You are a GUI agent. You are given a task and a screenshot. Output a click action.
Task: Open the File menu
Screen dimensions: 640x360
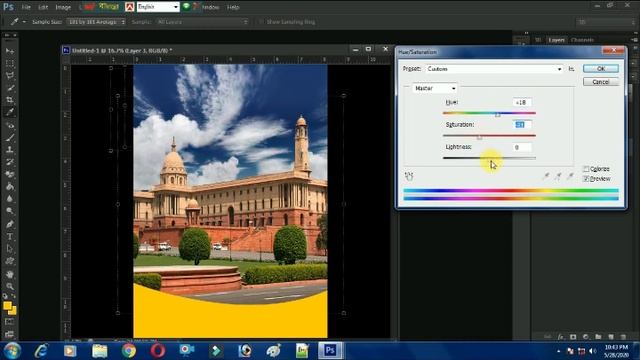(x=26, y=7)
